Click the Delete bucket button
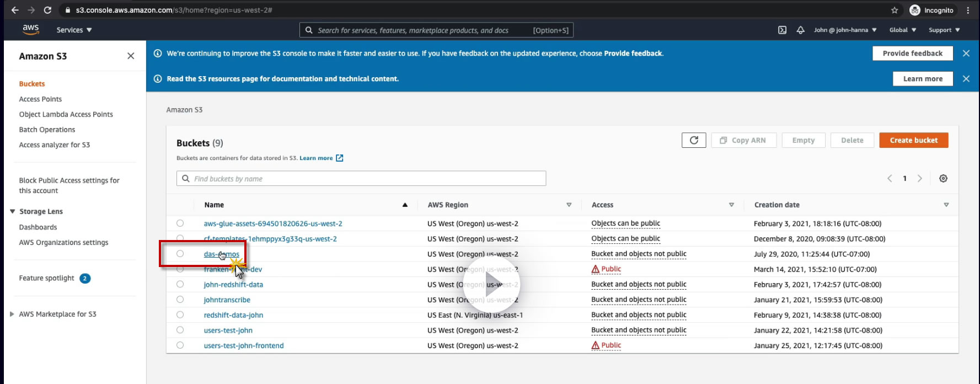Viewport: 980px width, 384px height. click(852, 140)
